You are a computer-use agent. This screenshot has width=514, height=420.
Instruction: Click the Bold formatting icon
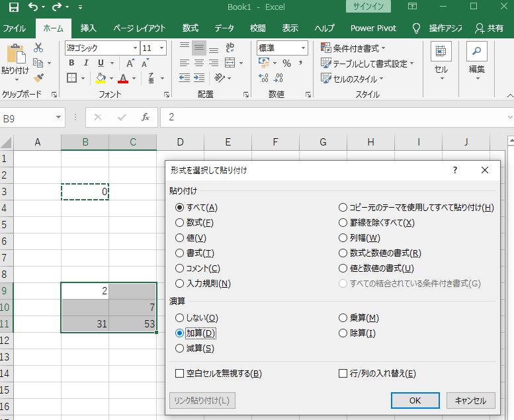tap(71, 63)
